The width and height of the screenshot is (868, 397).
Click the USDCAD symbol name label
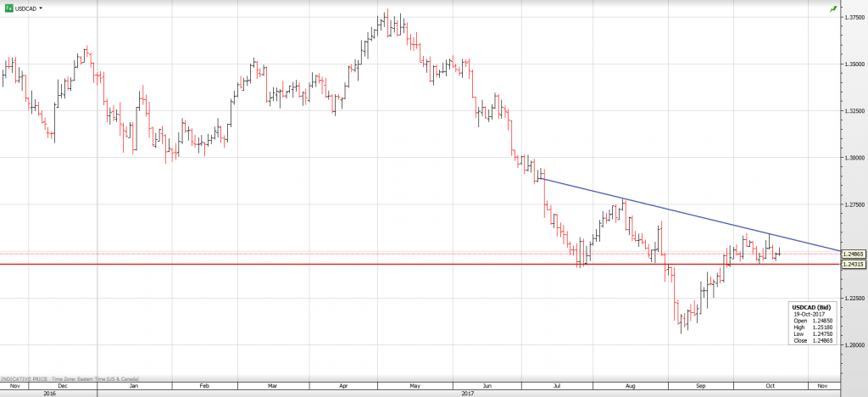click(26, 8)
